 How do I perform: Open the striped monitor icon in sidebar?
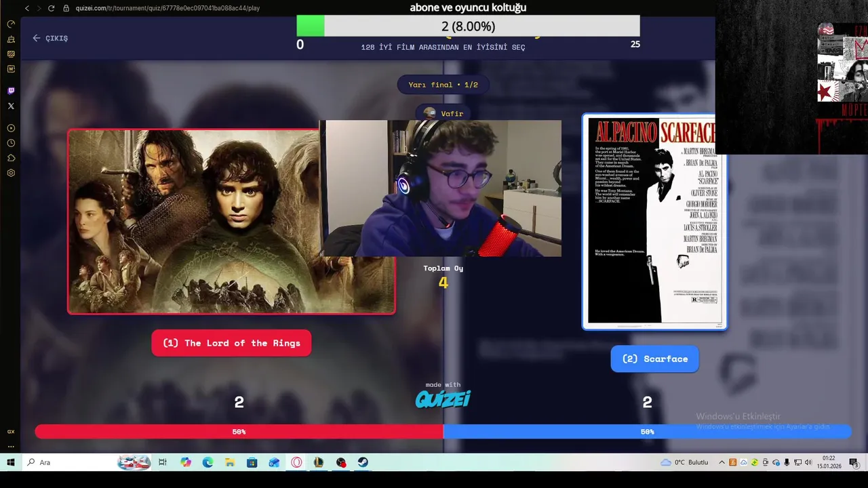click(11, 54)
